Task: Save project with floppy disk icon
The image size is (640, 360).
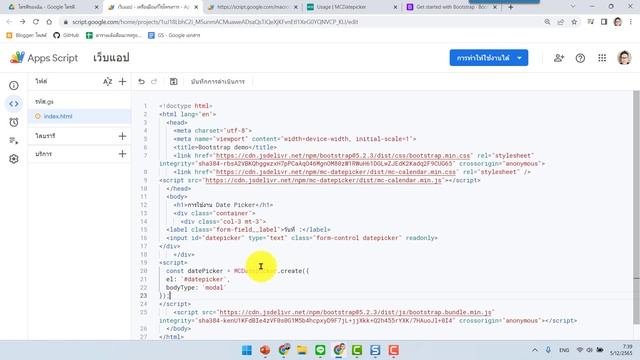Action: [173, 82]
